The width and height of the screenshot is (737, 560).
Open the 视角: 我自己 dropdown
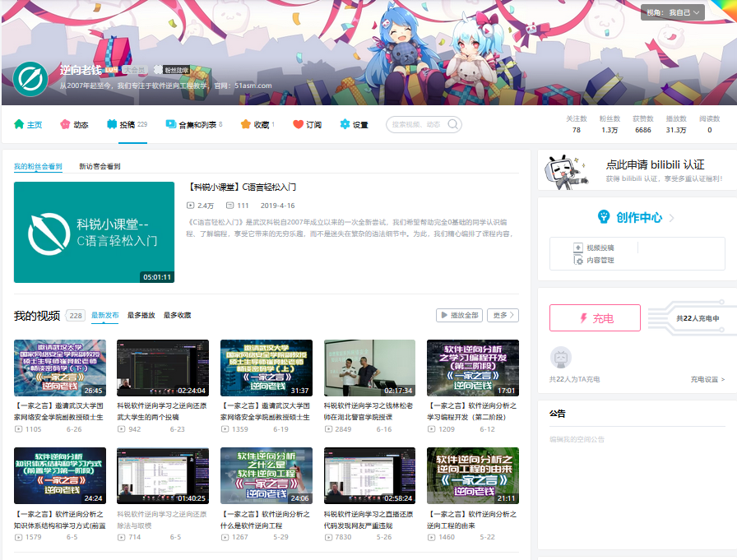[x=673, y=12]
